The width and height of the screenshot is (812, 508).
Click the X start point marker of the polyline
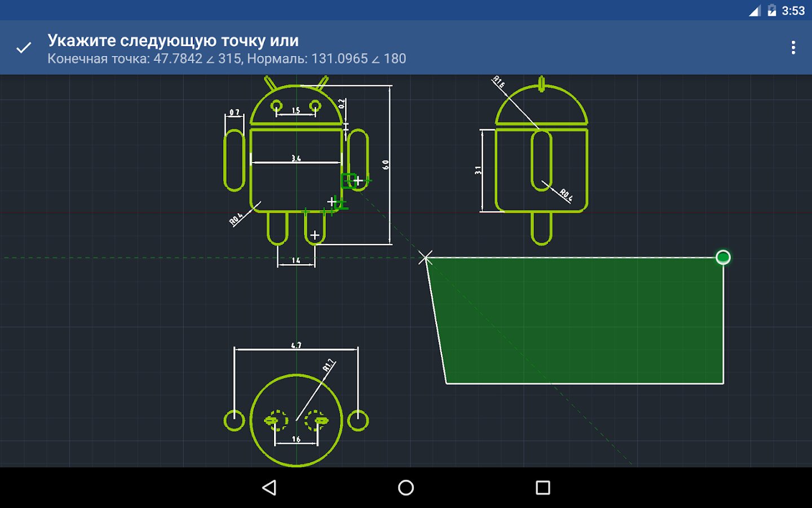426,258
